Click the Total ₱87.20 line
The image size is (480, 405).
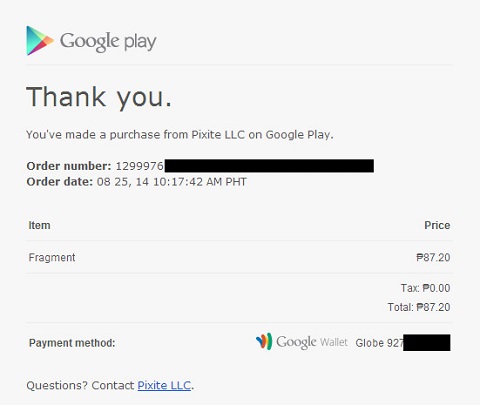tap(419, 307)
